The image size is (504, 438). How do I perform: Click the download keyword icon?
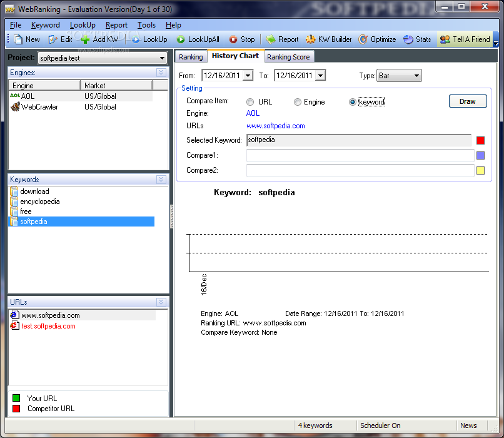point(14,191)
